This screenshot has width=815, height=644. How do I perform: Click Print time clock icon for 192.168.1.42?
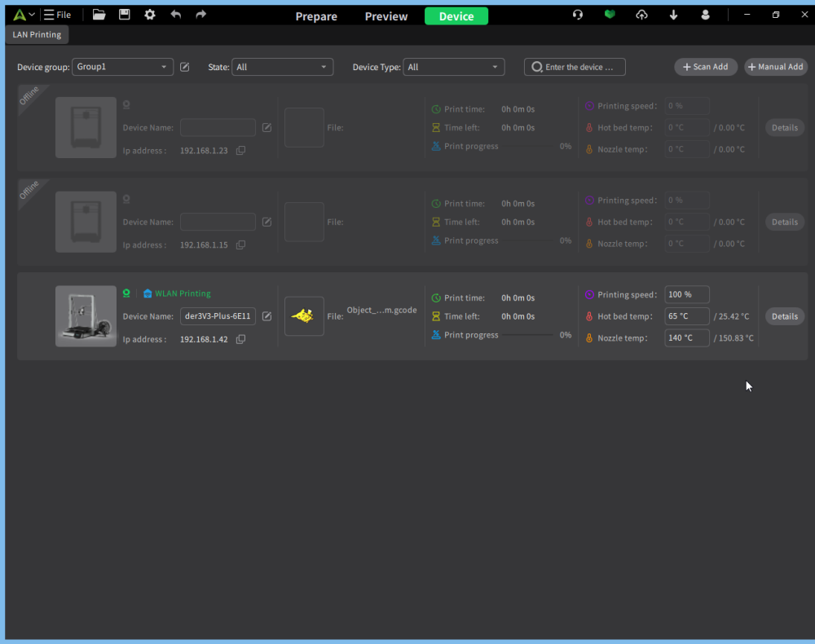click(x=436, y=298)
